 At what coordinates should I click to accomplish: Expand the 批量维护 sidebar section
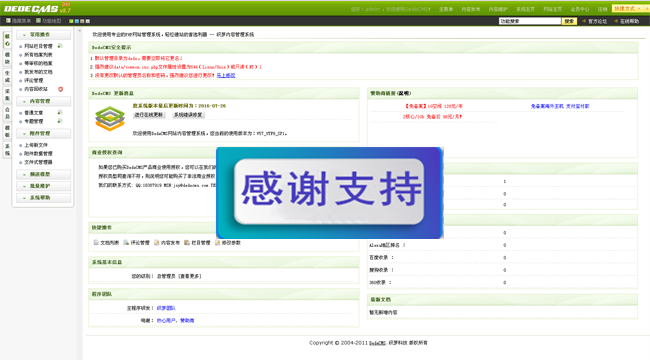44,186
